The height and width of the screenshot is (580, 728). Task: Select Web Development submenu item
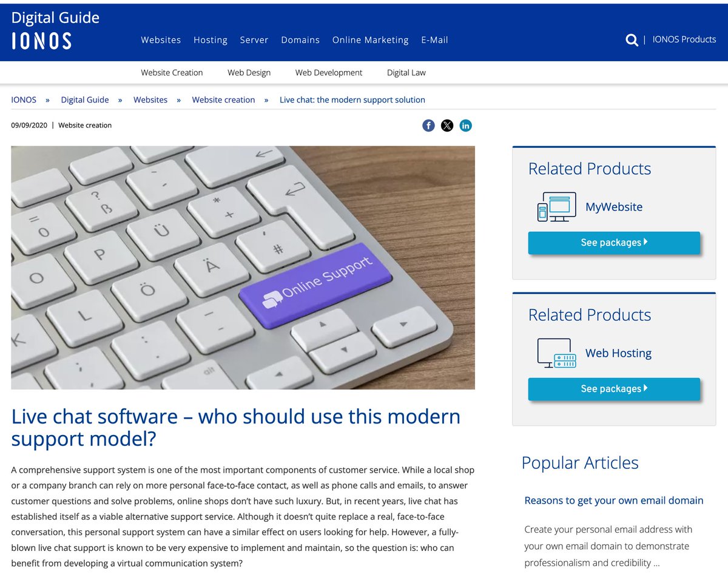(x=329, y=73)
